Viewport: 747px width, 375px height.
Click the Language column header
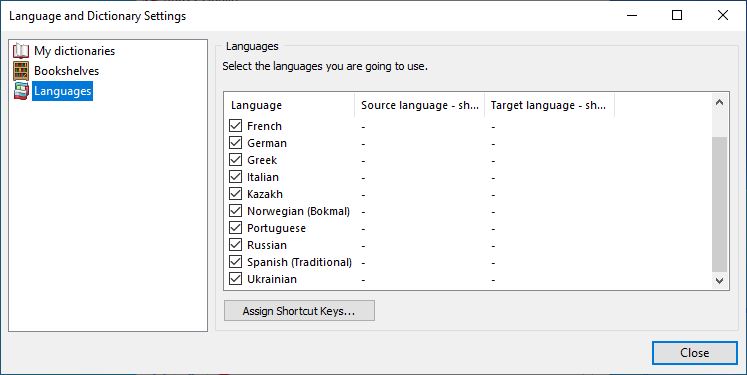[290, 105]
